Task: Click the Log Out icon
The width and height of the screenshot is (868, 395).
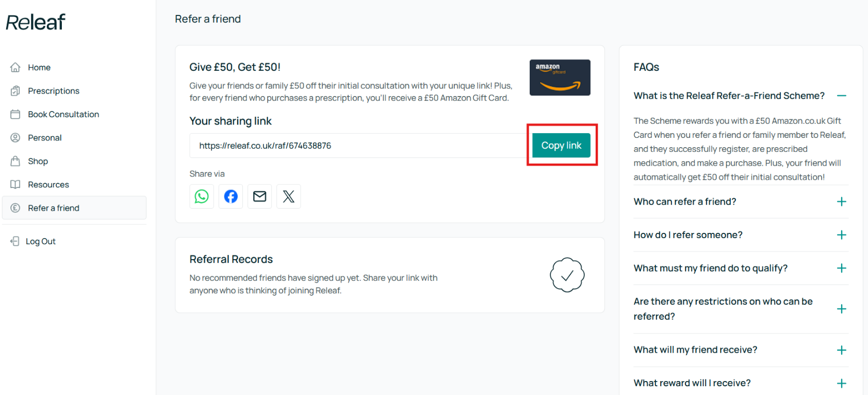Action: 15,241
